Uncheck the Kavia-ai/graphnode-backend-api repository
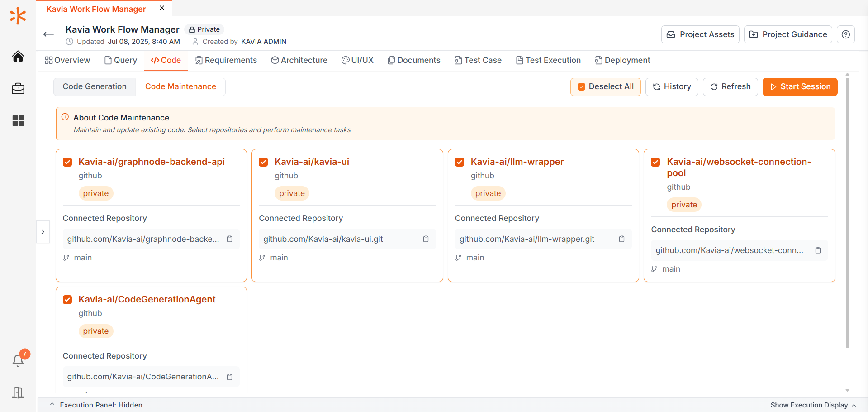The height and width of the screenshot is (412, 868). pos(67,162)
